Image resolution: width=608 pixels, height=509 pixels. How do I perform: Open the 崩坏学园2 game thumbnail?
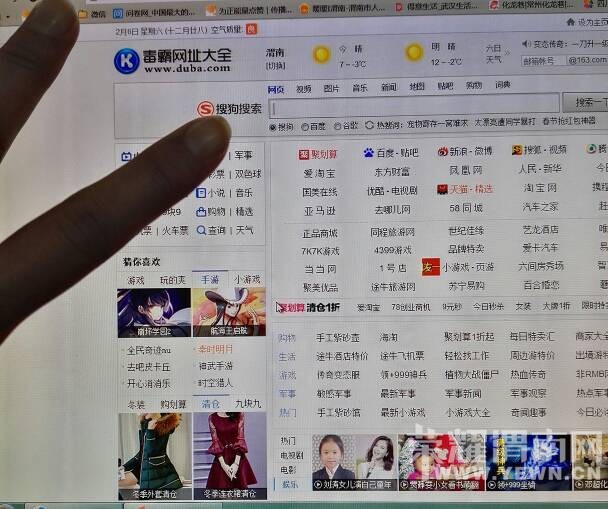154,313
